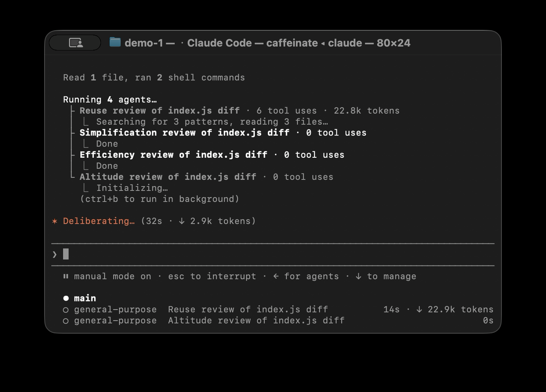Click the window title text 'Claude Code — caffeinate'
The image size is (546, 392).
point(253,43)
